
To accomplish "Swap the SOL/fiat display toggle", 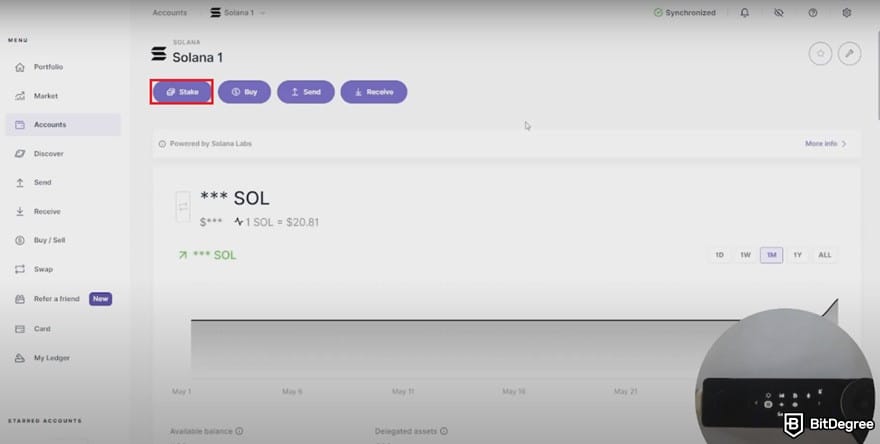I will [183, 207].
